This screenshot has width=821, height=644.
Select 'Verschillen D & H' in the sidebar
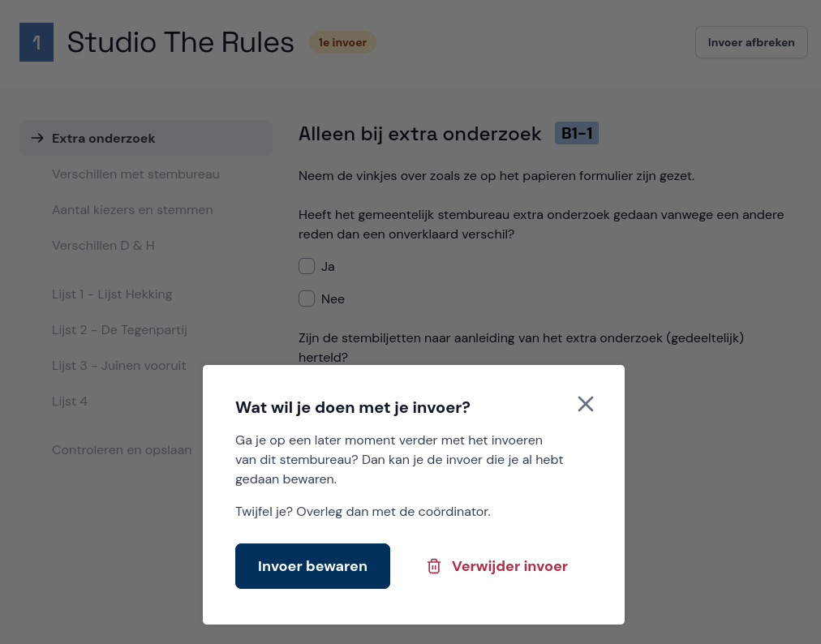click(103, 246)
